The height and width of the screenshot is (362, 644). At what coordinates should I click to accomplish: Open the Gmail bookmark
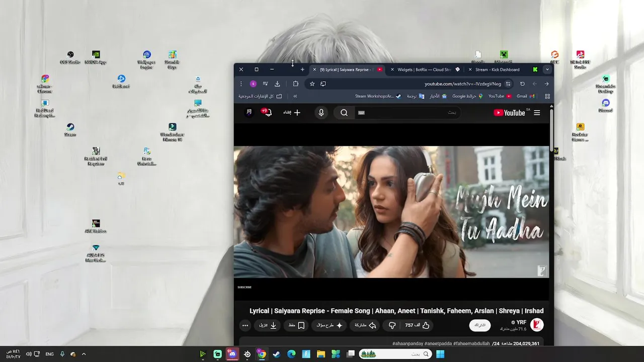[525, 96]
